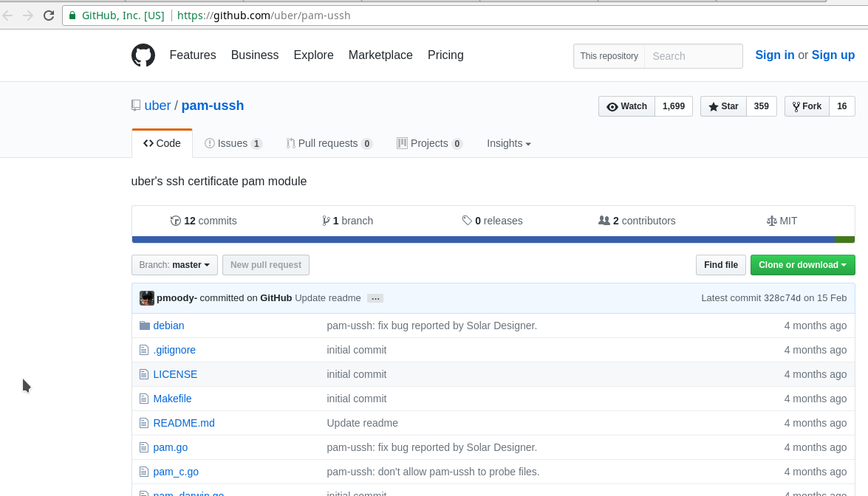Open Pricing in top navigation
The image size is (868, 496).
[x=445, y=55]
